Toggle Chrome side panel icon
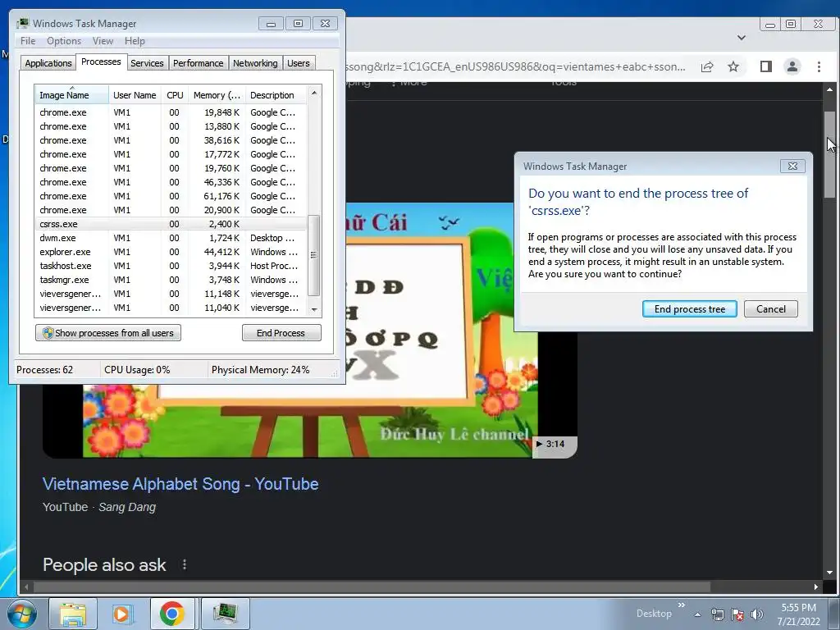Screen dimensions: 840x630 (x=765, y=66)
